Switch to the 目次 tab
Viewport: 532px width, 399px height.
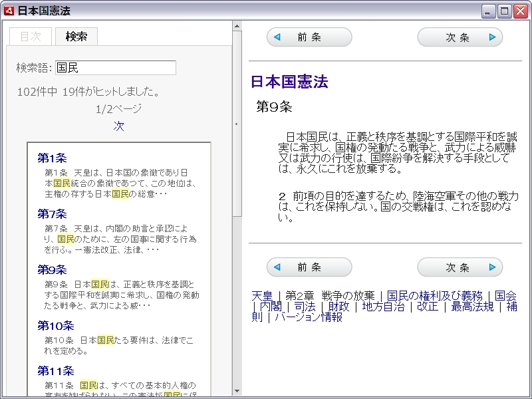click(x=31, y=37)
